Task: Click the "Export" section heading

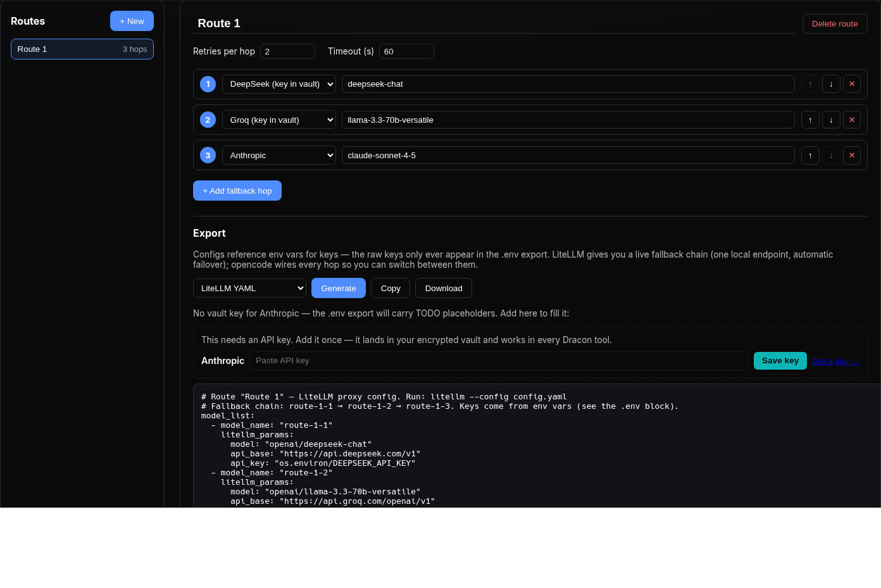Action: click(209, 233)
